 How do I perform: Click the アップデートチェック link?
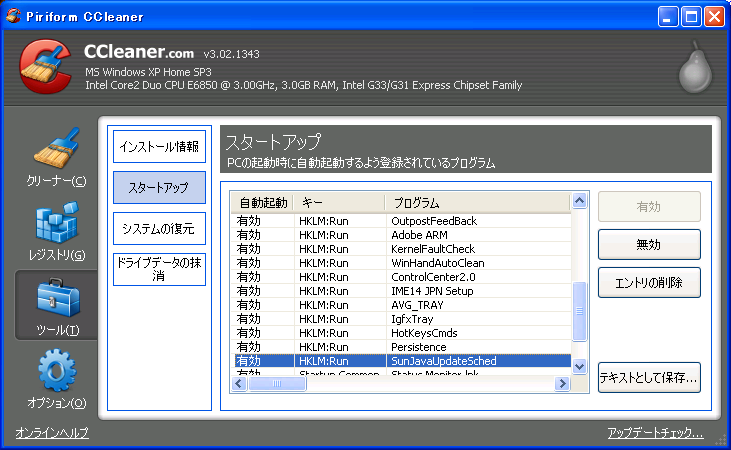[655, 433]
